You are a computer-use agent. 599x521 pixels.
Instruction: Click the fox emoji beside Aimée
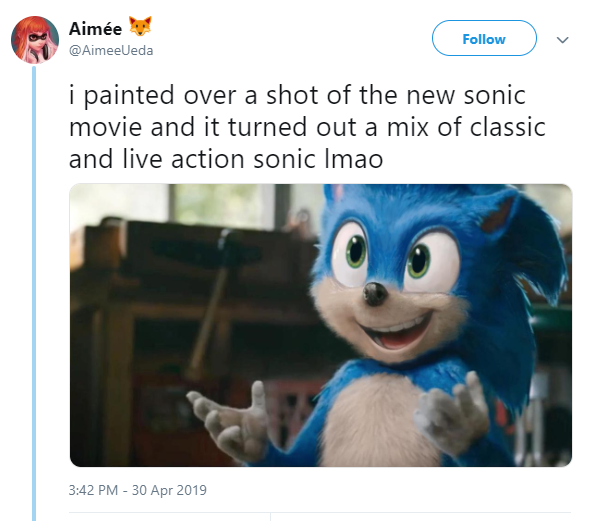tap(140, 26)
